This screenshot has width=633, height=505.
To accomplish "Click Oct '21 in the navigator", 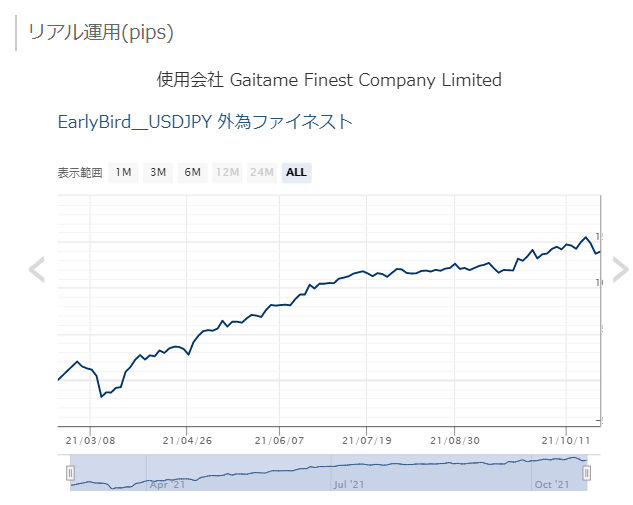I will click(551, 484).
